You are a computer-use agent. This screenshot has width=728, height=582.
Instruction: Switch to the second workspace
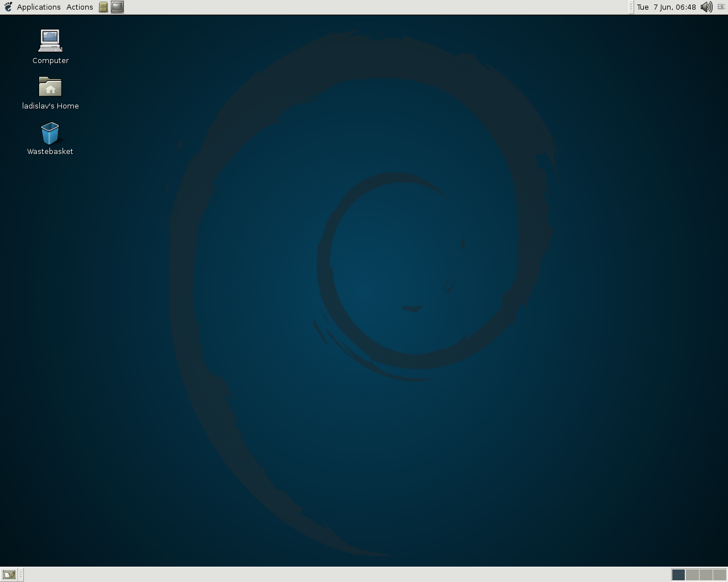(692, 575)
